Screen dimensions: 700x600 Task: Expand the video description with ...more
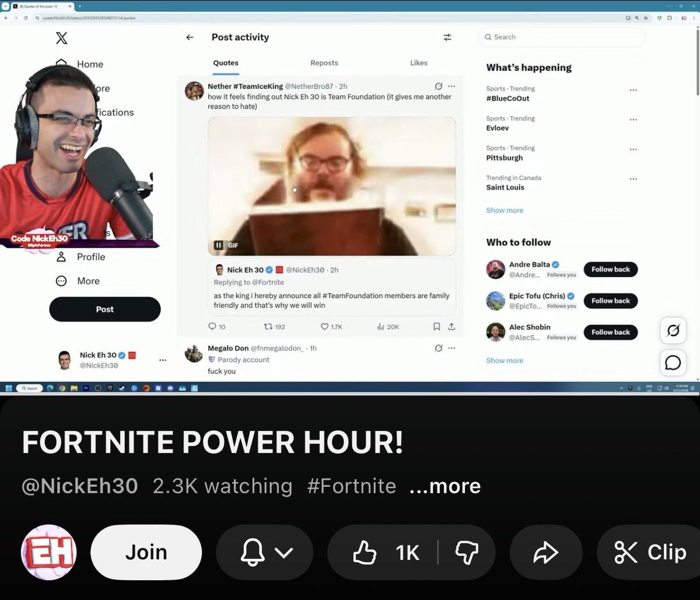(x=445, y=486)
